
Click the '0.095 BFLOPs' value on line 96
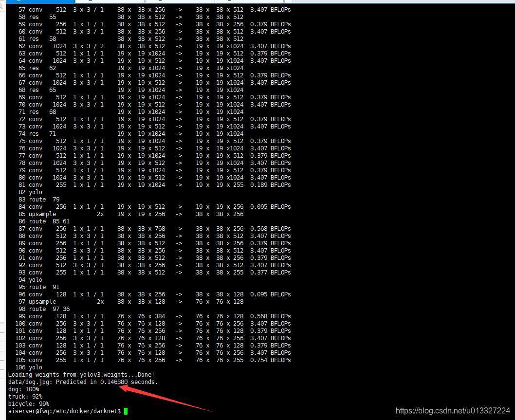pos(270,294)
